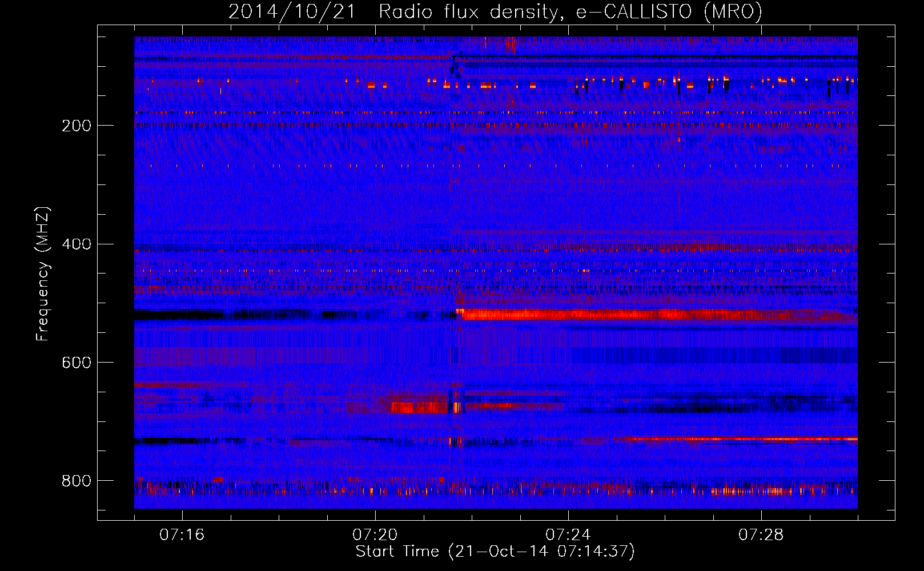Image resolution: width=924 pixels, height=571 pixels.
Task: Click the red emission patch near 680 MHz at 07:20
Action: point(420,407)
